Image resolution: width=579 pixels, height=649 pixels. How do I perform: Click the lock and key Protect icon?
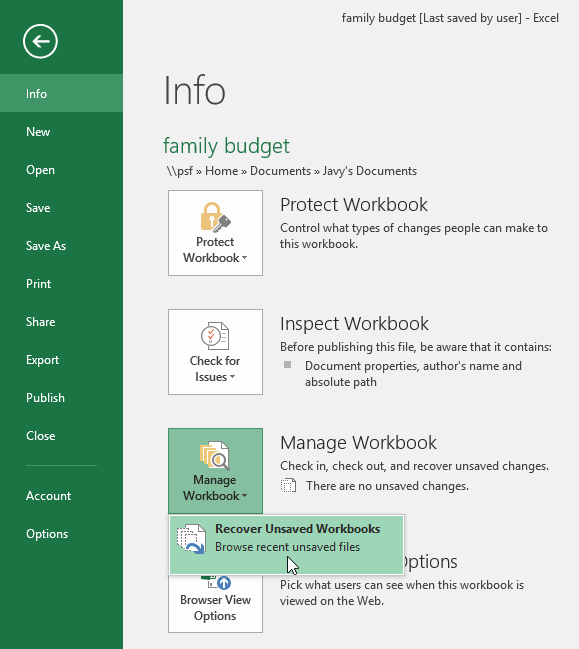coord(215,216)
